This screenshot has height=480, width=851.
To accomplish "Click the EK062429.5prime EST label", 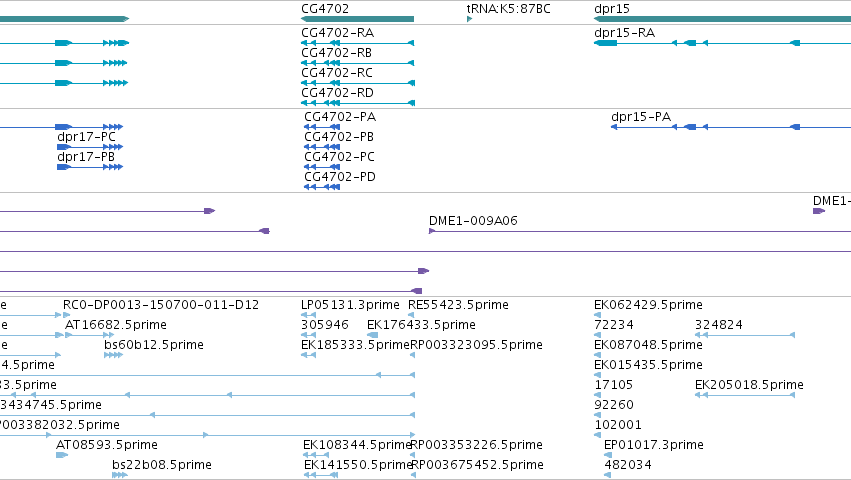I will (649, 305).
